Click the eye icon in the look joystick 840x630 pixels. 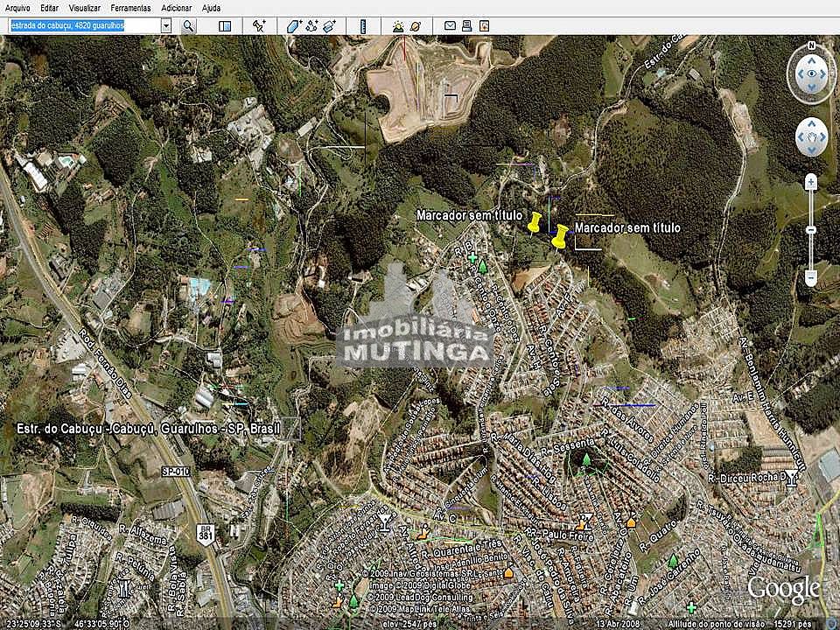[812, 73]
